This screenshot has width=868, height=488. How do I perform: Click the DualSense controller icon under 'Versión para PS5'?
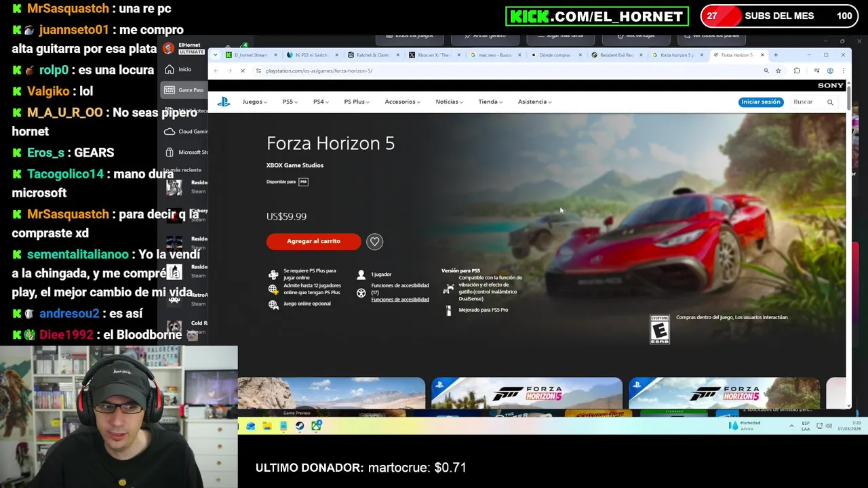448,289
